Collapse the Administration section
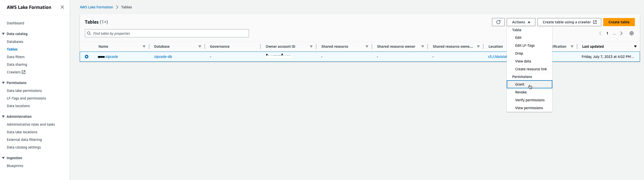Screen dimensions: 644x180 3,117
